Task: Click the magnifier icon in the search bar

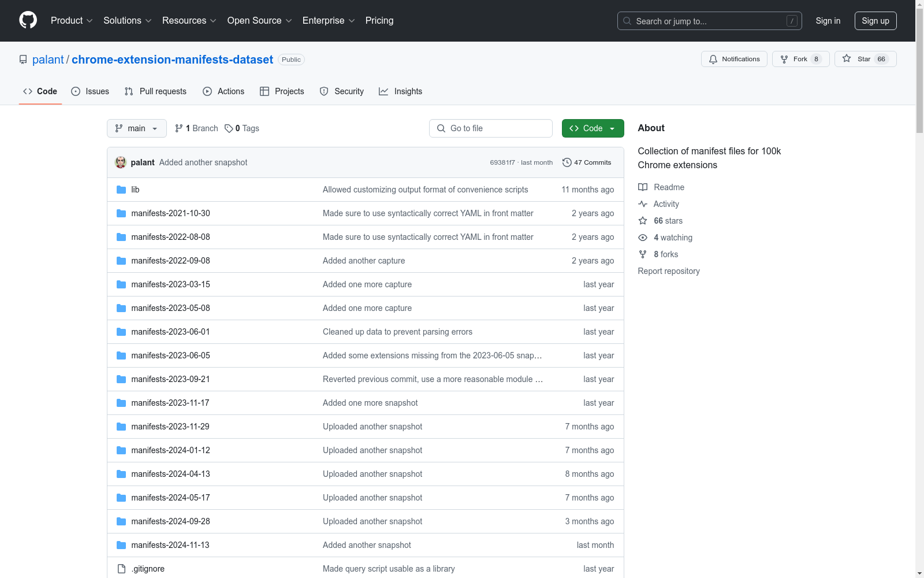Action: tap(627, 21)
